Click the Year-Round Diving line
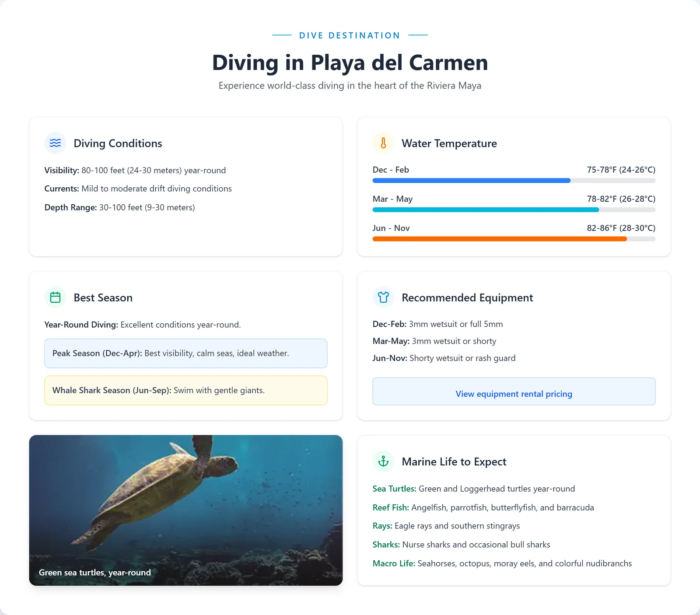Screen dimensions: 700x615 143,325
